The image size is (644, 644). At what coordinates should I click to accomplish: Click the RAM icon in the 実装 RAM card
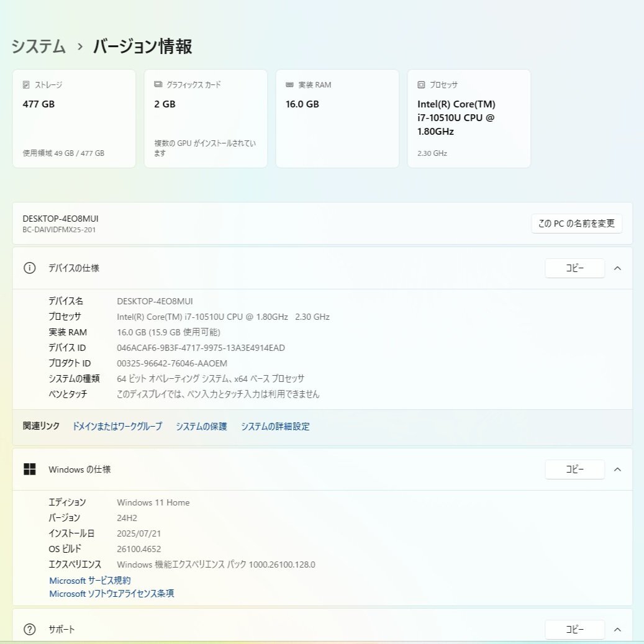point(289,84)
